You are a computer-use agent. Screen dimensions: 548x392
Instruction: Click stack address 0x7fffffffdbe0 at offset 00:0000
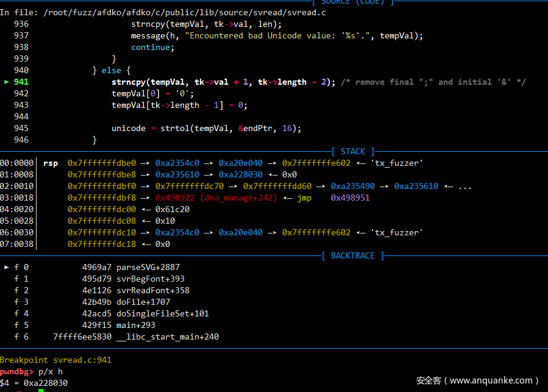click(102, 163)
